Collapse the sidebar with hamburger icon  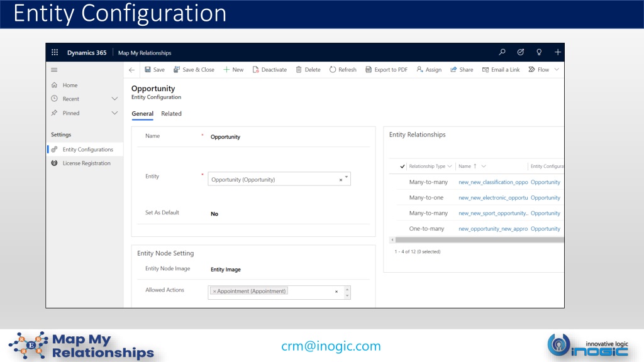coord(54,70)
